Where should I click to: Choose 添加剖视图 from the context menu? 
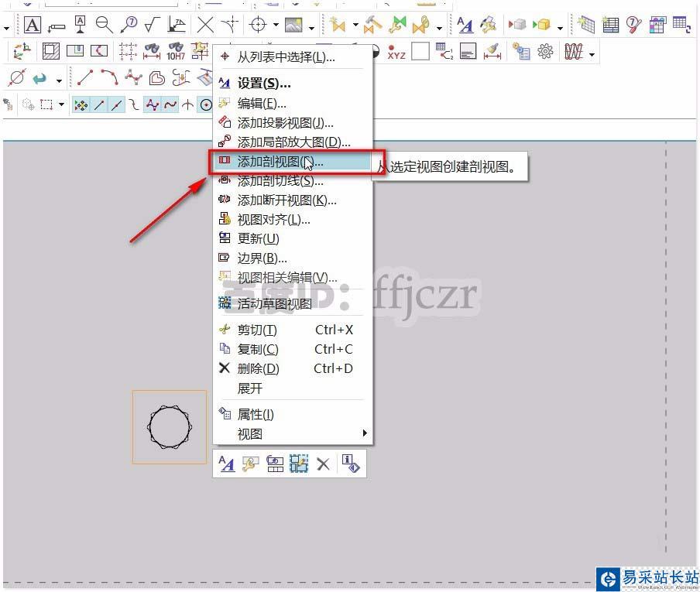(x=292, y=162)
